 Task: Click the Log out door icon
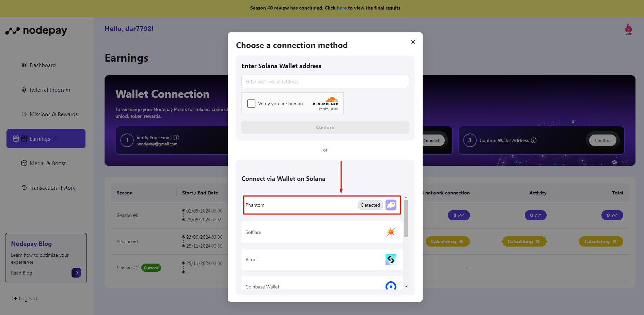point(15,299)
